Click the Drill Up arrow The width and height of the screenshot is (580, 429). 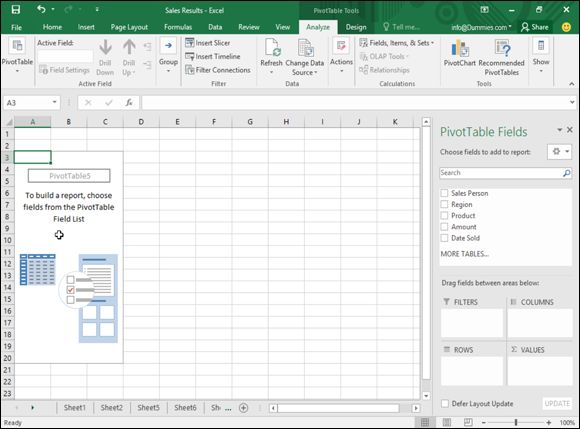pos(129,57)
